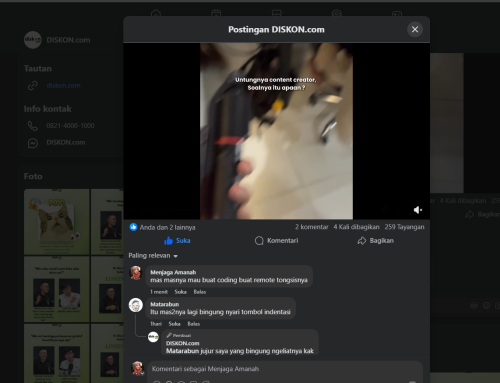Click Bagikan on the background post
This screenshot has height=383, width=500.
(x=482, y=214)
